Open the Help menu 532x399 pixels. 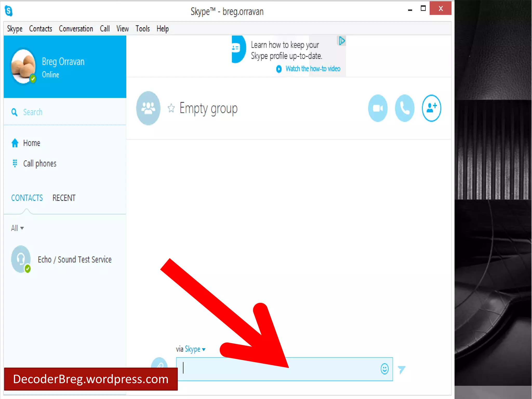coord(163,29)
